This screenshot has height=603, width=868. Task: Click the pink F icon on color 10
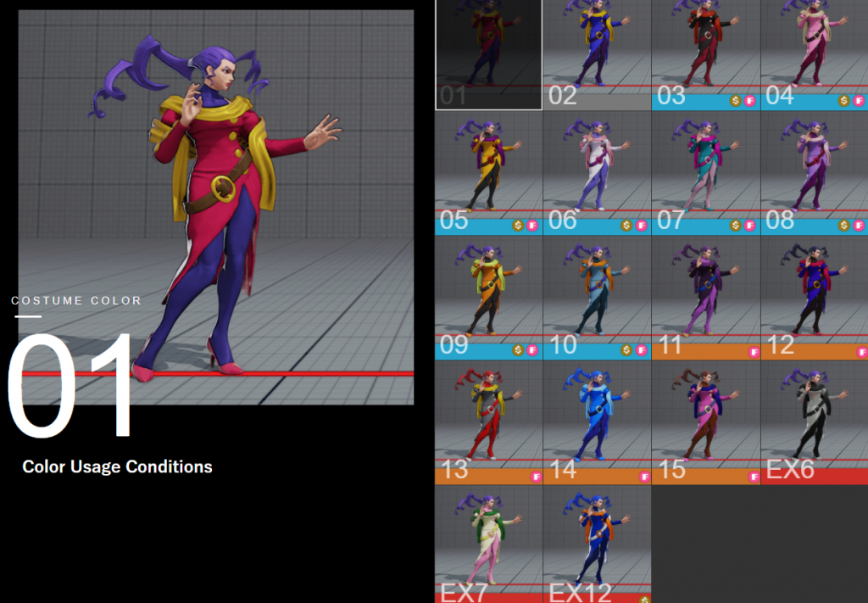click(641, 350)
